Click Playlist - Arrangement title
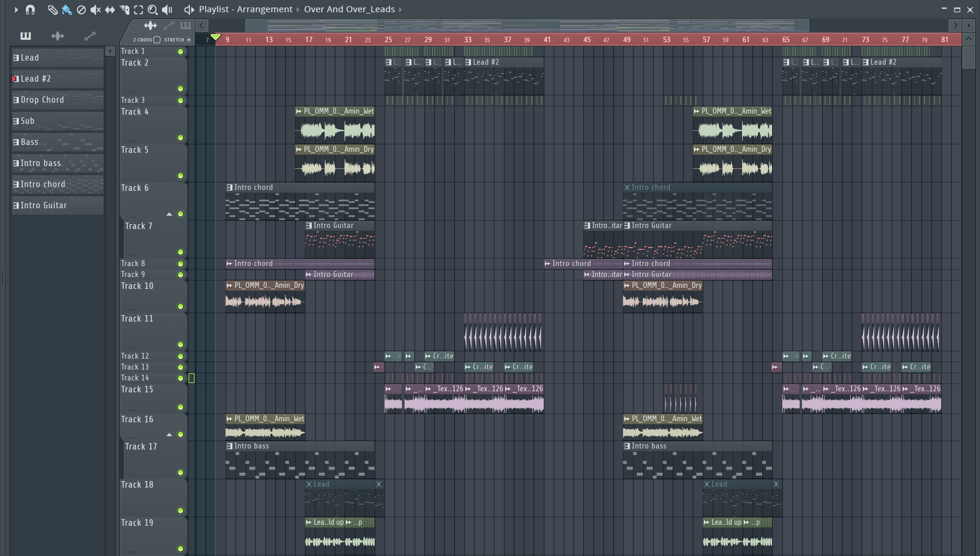 coord(245,9)
